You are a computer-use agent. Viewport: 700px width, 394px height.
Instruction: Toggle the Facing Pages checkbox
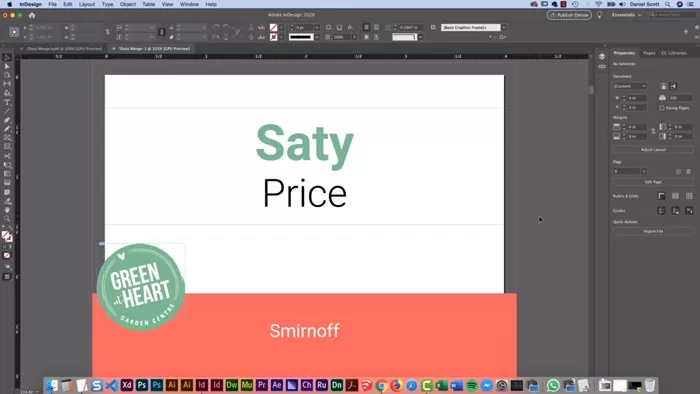click(662, 108)
